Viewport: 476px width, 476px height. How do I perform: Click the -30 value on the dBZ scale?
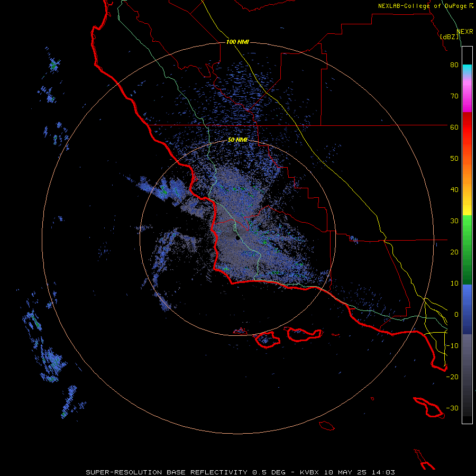(x=452, y=408)
